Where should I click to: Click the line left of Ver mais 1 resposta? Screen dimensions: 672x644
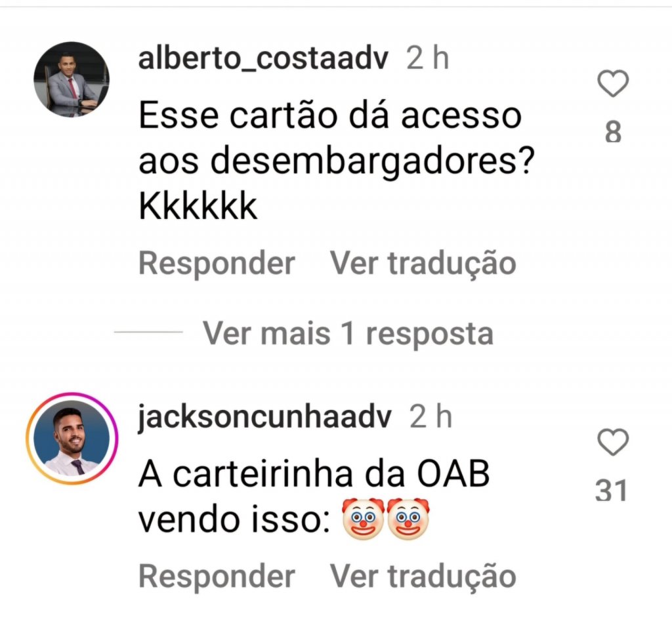[148, 332]
